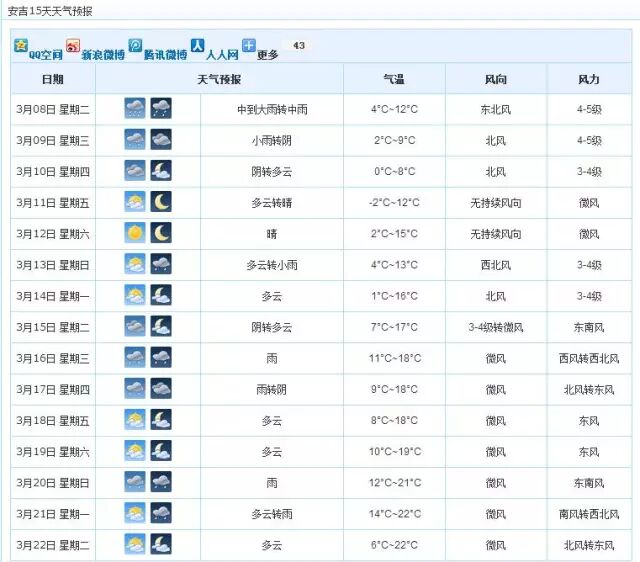Click the night cloudy moon icon for 3月19日
The image size is (640, 562).
click(x=161, y=451)
